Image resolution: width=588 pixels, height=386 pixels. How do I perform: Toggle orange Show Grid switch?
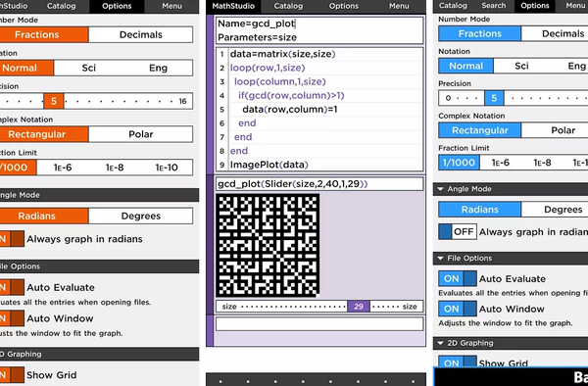click(12, 375)
